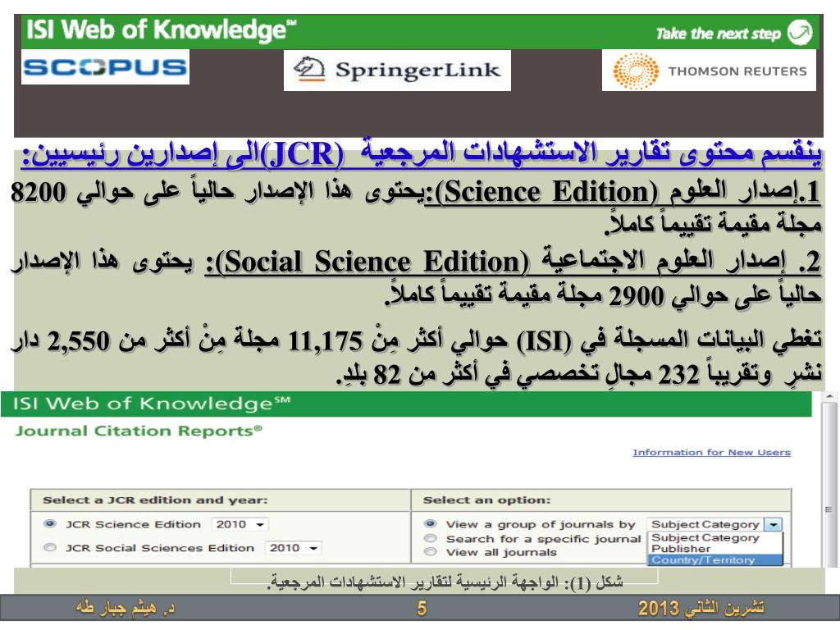Click the figure (1) caption text
The height and width of the screenshot is (630, 840).
[x=445, y=582]
